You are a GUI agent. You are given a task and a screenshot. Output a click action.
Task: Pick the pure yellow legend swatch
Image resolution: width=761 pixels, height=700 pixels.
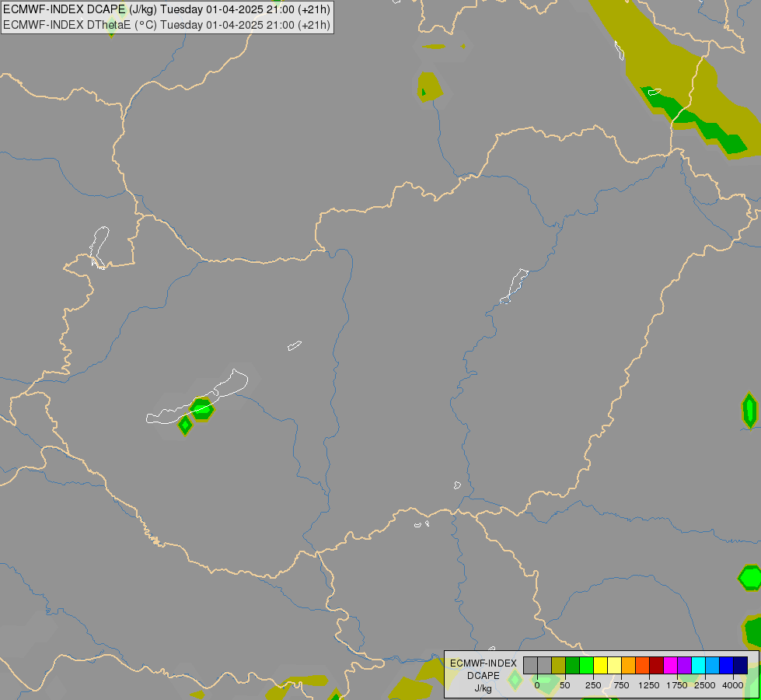[x=601, y=666]
